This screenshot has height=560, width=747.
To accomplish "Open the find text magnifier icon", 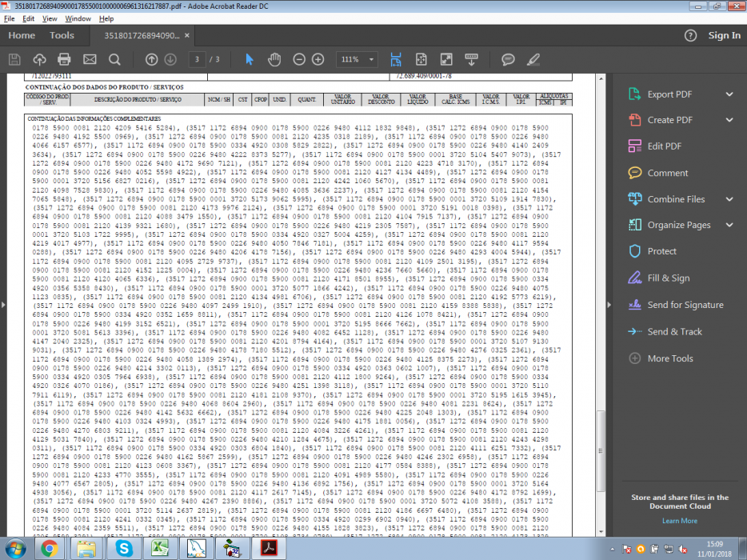I will [114, 59].
